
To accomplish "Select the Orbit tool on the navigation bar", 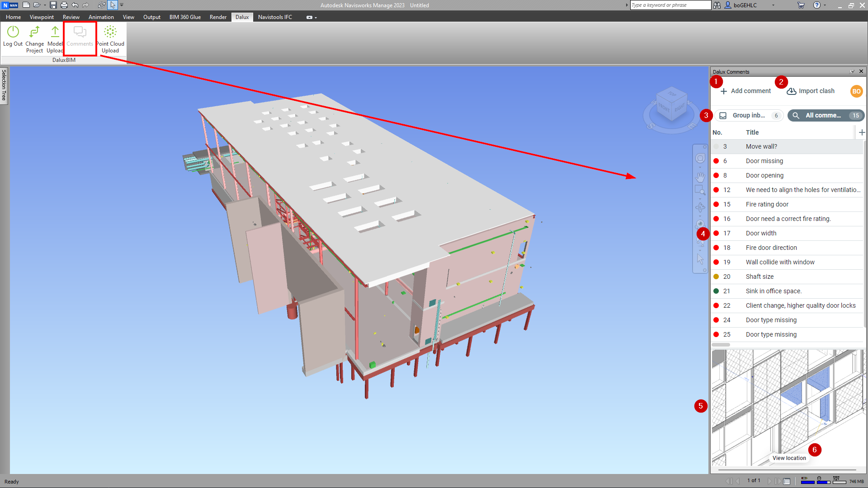I will tap(700, 207).
